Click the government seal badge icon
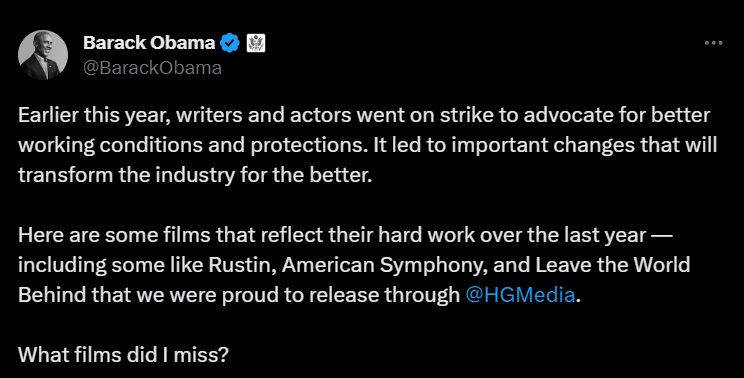The image size is (744, 378). pyautogui.click(x=256, y=44)
